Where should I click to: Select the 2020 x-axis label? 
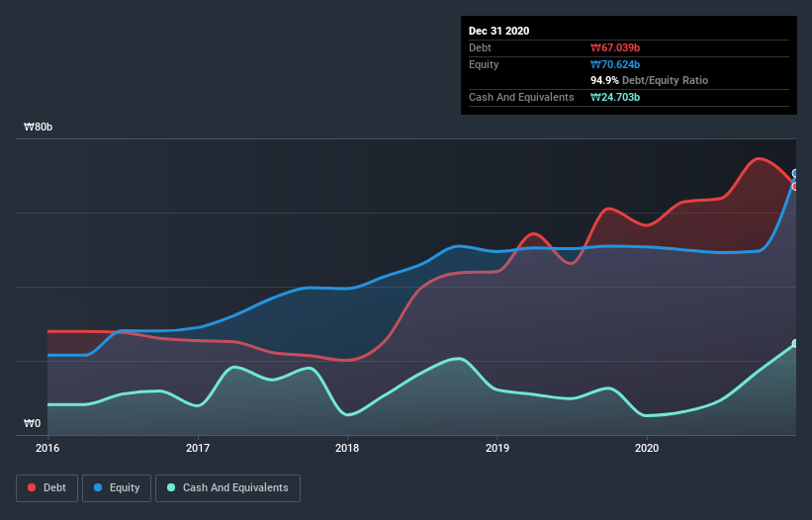(x=647, y=448)
